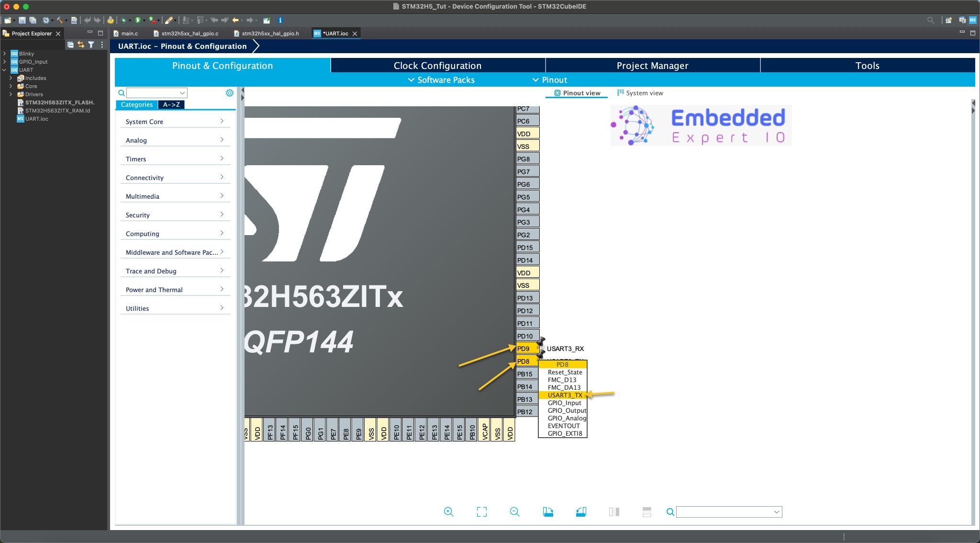980x543 pixels.
Task: Click the Build hammer icon in the toolbar
Action: [59, 20]
